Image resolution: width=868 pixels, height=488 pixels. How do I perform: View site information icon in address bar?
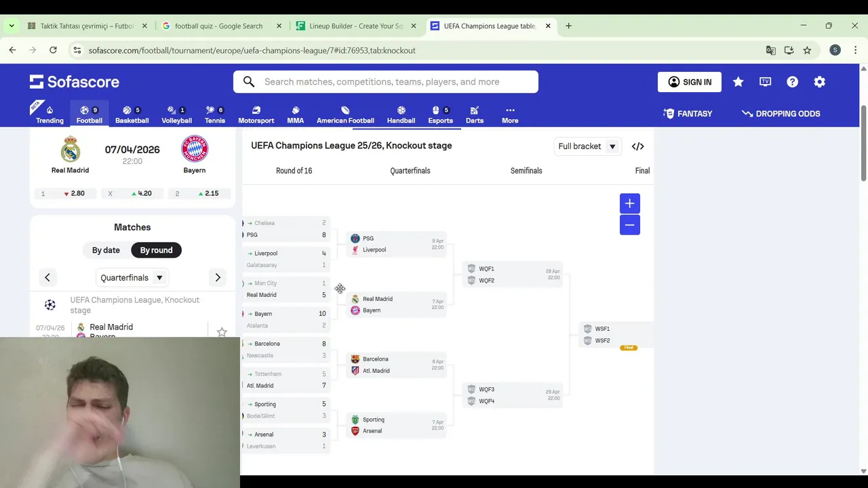[x=77, y=50]
